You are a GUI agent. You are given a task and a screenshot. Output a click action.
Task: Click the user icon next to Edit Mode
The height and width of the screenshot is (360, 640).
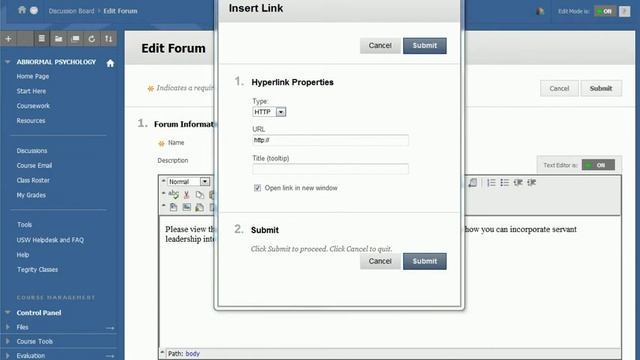click(540, 11)
